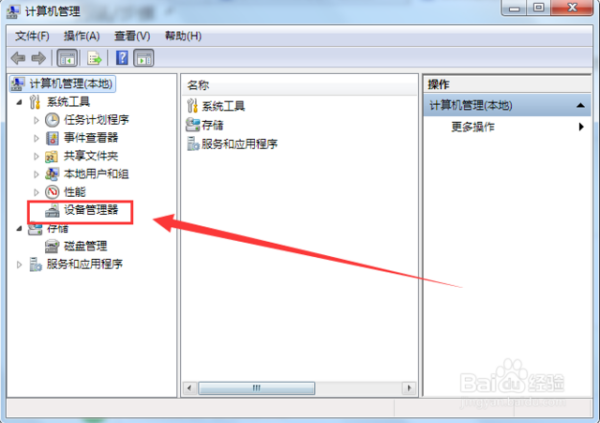Click the horizontal scrollbar thumb in center pane

pos(256,388)
